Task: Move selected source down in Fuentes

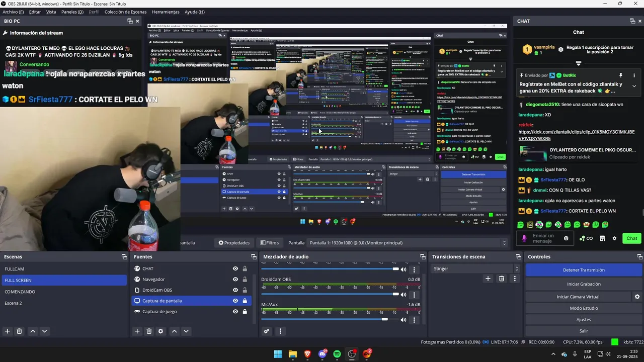Action: tap(186, 331)
